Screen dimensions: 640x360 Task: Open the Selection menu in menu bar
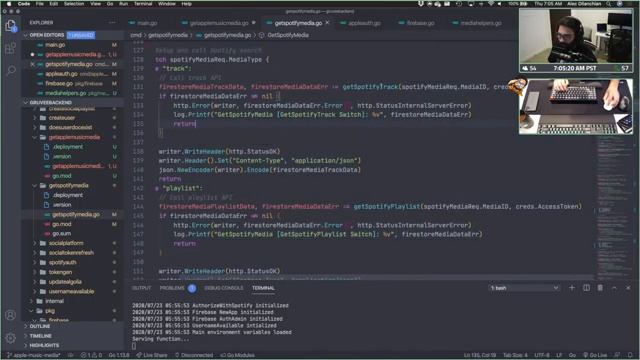click(x=74, y=4)
